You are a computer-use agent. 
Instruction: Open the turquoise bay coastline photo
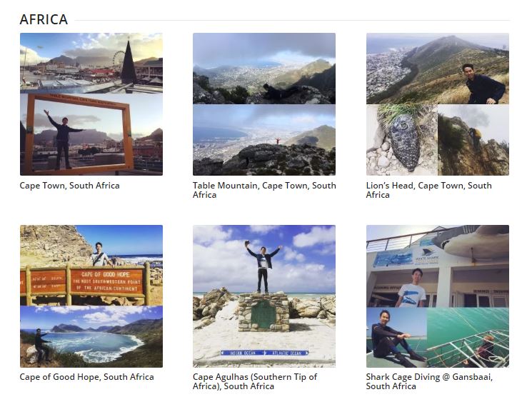(x=91, y=336)
